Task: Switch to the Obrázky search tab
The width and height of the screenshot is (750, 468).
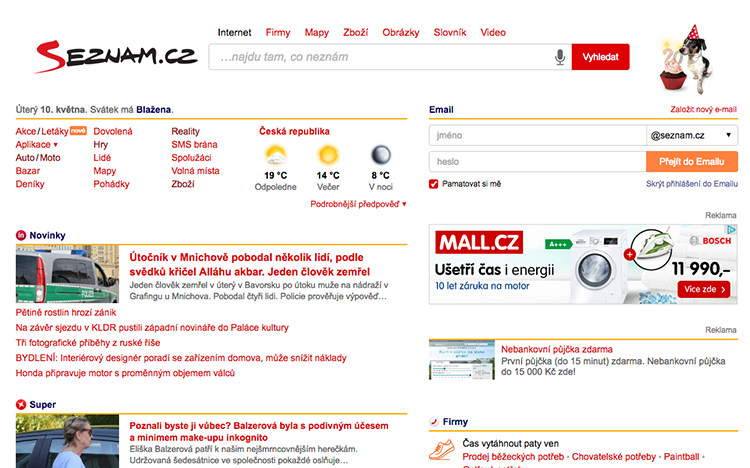Action: point(401,33)
